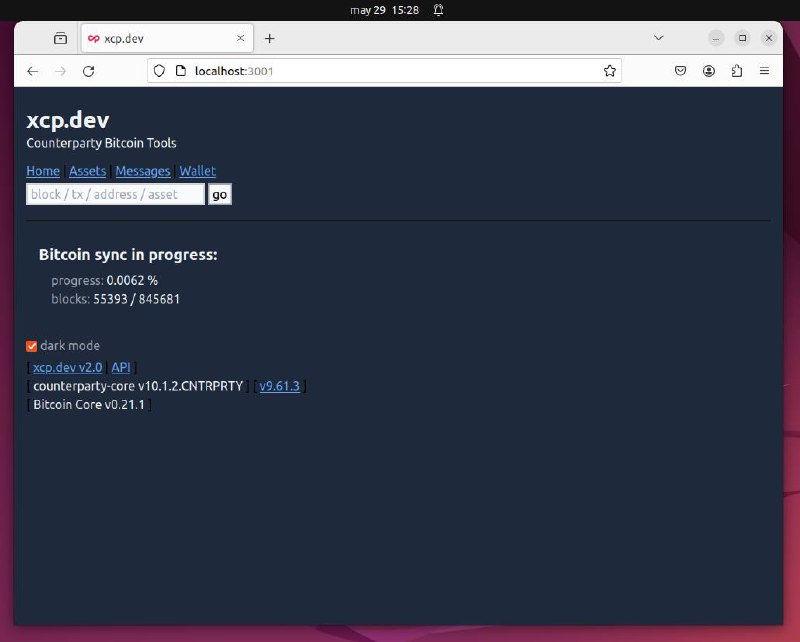Maximize the Firefox window
The image size is (800, 642).
coord(742,38)
